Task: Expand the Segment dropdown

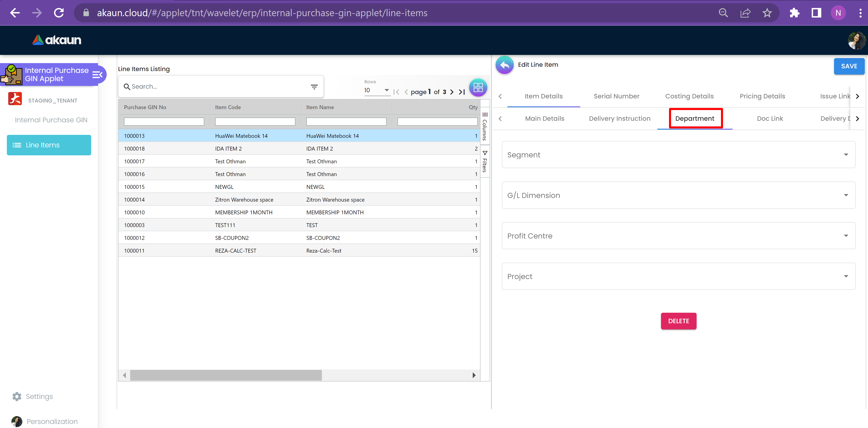Action: (678, 155)
